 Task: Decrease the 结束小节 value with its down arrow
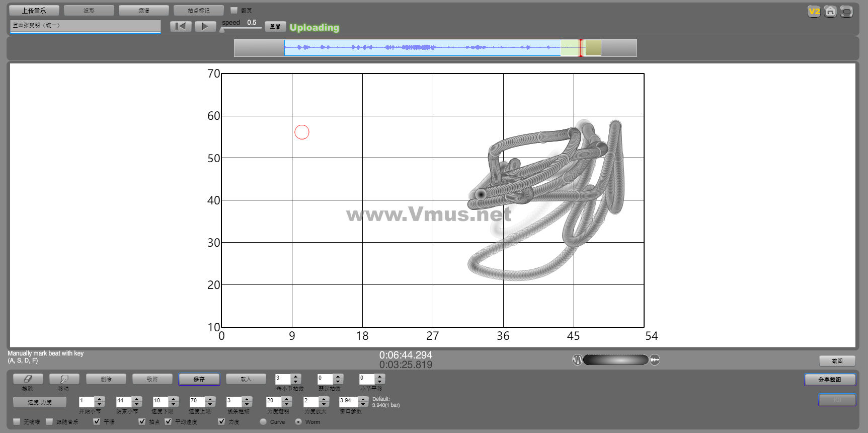[137, 404]
